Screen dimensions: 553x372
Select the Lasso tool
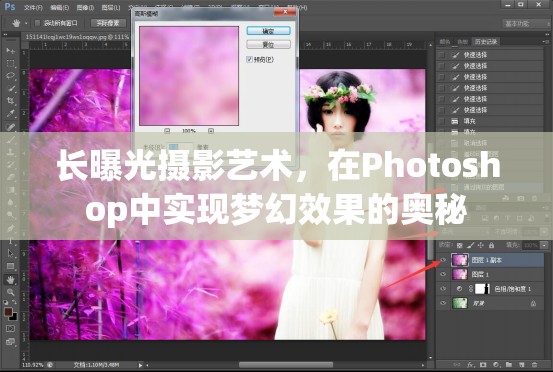(x=11, y=76)
